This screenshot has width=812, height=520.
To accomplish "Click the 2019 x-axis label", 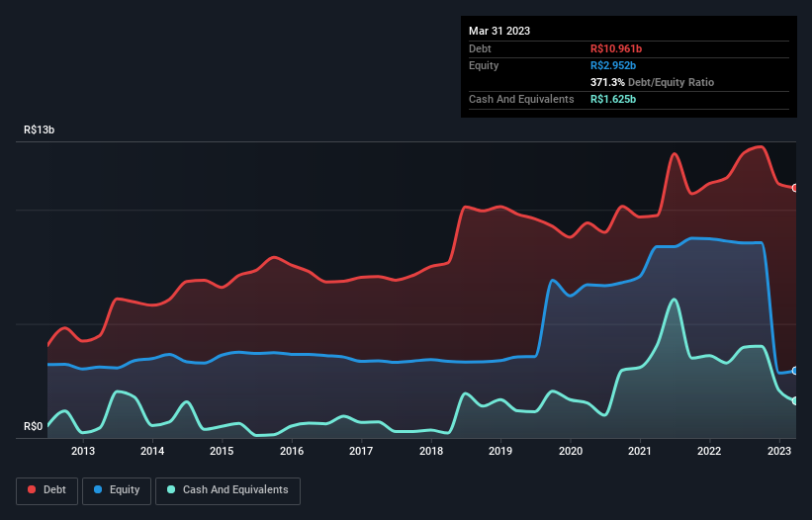I will pyautogui.click(x=500, y=451).
